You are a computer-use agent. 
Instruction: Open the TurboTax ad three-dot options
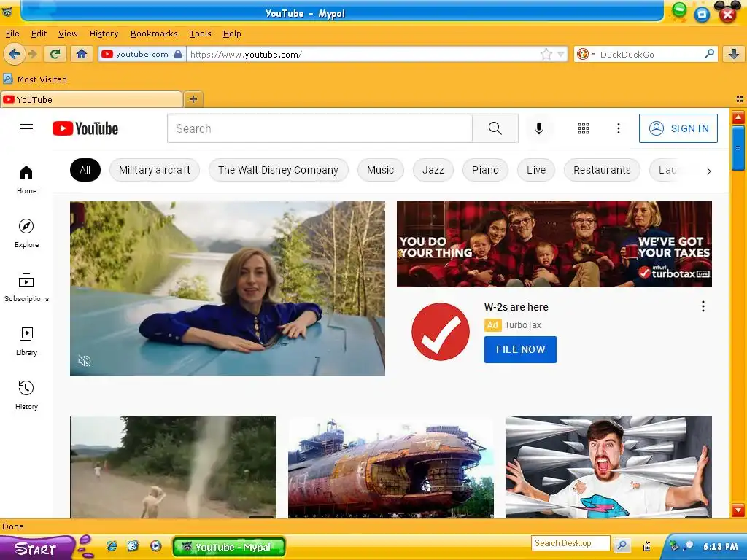pyautogui.click(x=703, y=307)
